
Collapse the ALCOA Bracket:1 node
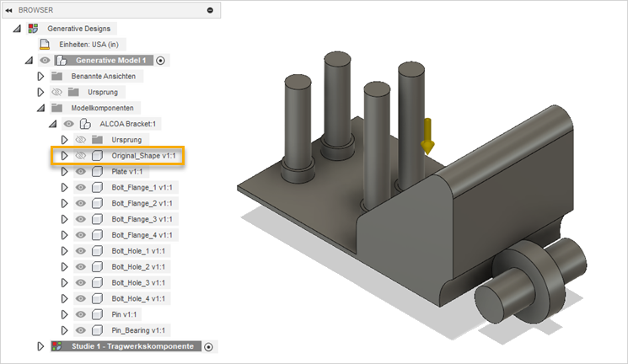coord(53,124)
